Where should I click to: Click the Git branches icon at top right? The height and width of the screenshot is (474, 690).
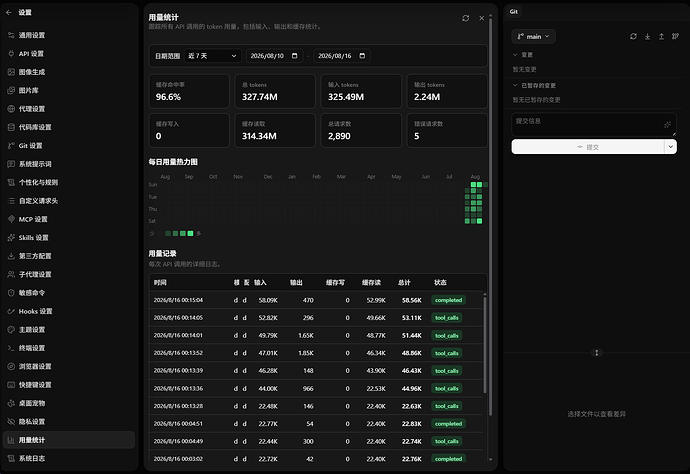click(x=675, y=37)
